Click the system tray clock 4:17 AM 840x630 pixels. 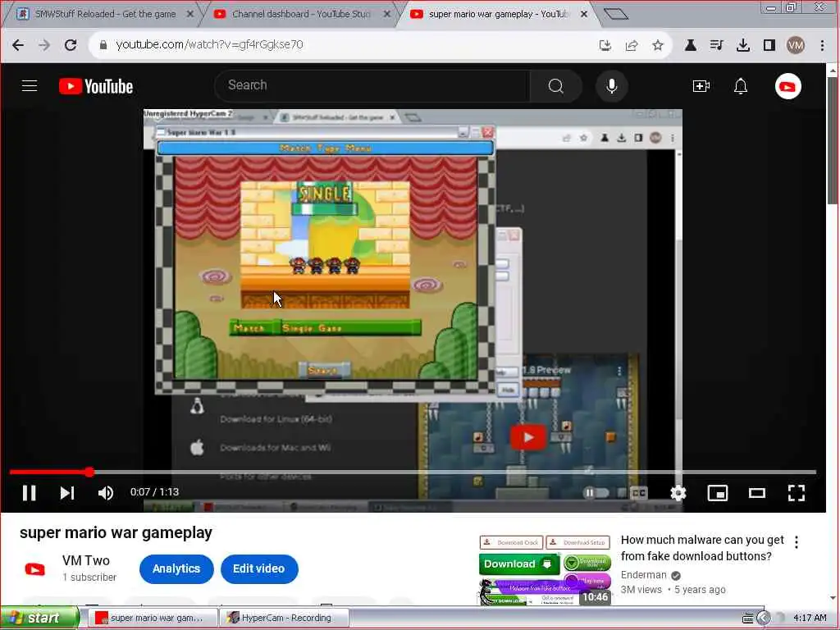tap(810, 618)
